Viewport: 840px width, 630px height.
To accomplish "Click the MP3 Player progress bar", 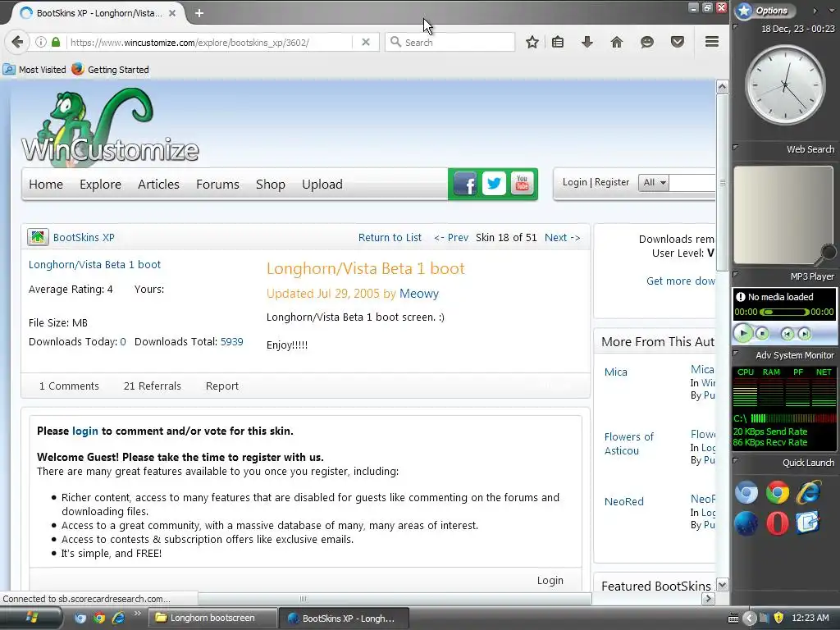I will coord(784,312).
